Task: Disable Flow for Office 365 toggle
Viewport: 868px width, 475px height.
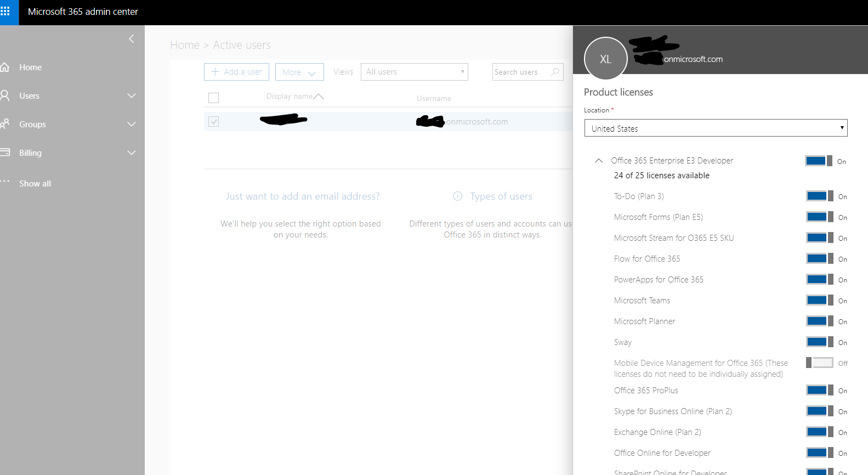Action: 820,258
